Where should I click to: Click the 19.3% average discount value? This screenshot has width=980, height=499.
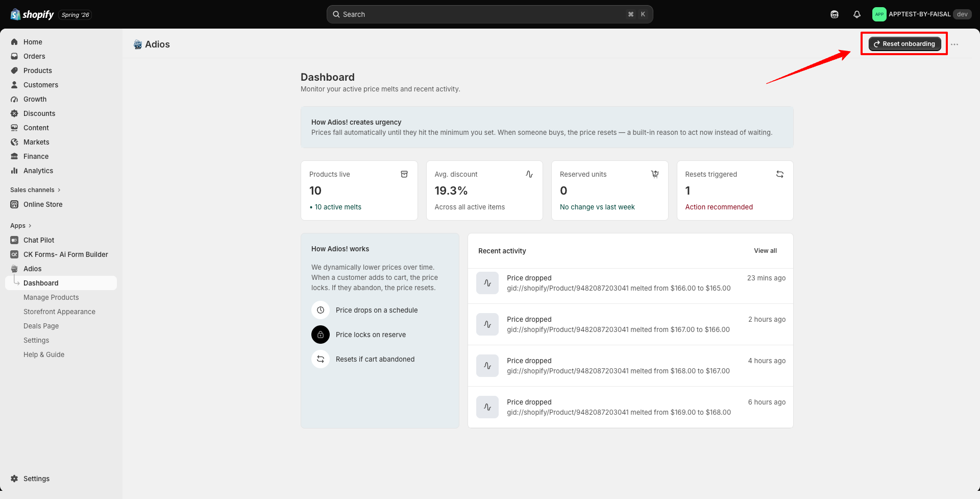(x=451, y=191)
